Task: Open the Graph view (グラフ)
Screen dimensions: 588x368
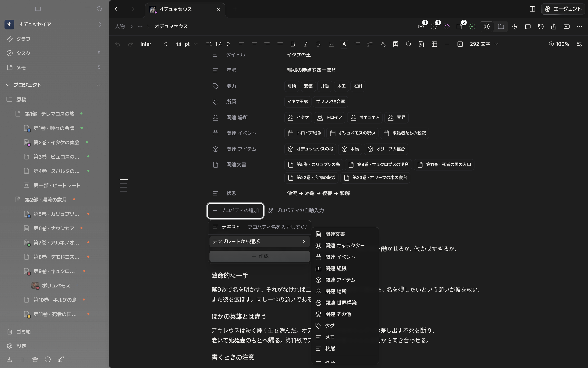Action: pos(23,39)
